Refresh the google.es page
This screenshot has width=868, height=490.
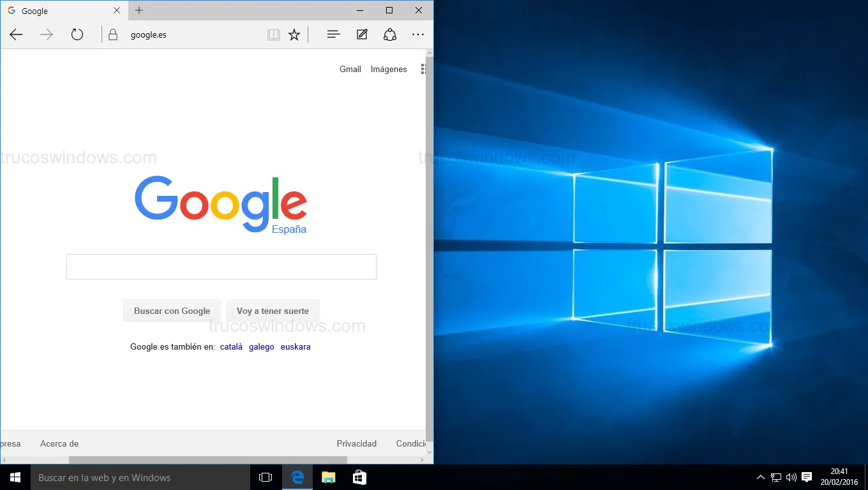point(77,35)
